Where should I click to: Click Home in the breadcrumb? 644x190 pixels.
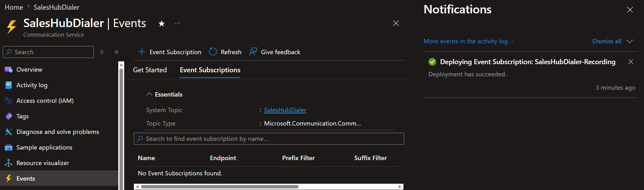[x=14, y=7]
